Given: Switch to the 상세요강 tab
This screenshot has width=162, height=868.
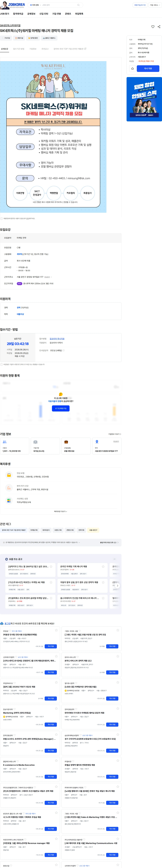Looking at the screenshot, I should [4, 49].
